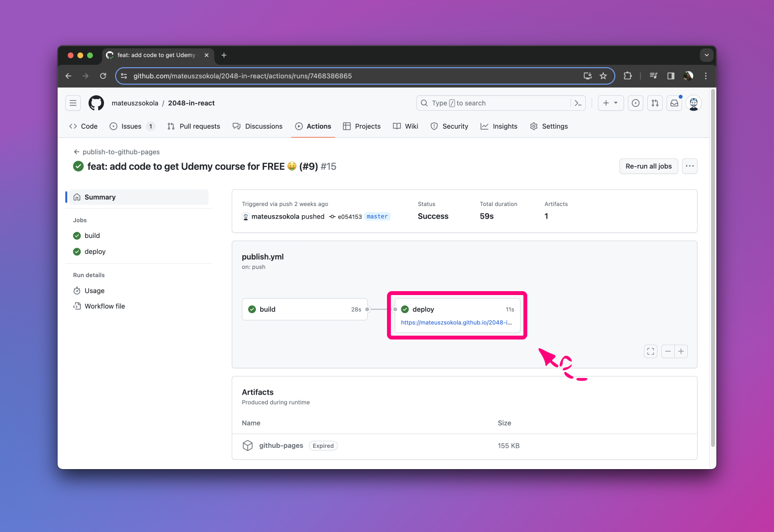Click Re-run all jobs button
Image resolution: width=774 pixels, height=532 pixels.
tap(648, 166)
